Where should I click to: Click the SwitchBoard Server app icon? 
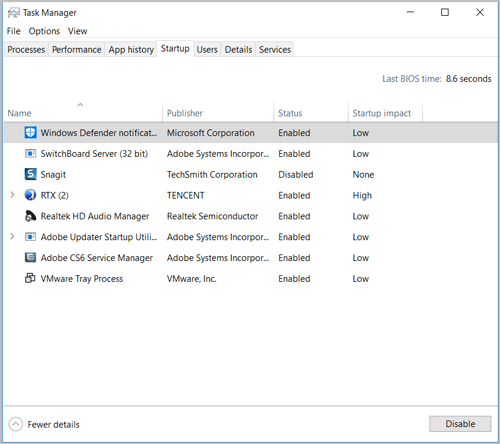tap(30, 154)
